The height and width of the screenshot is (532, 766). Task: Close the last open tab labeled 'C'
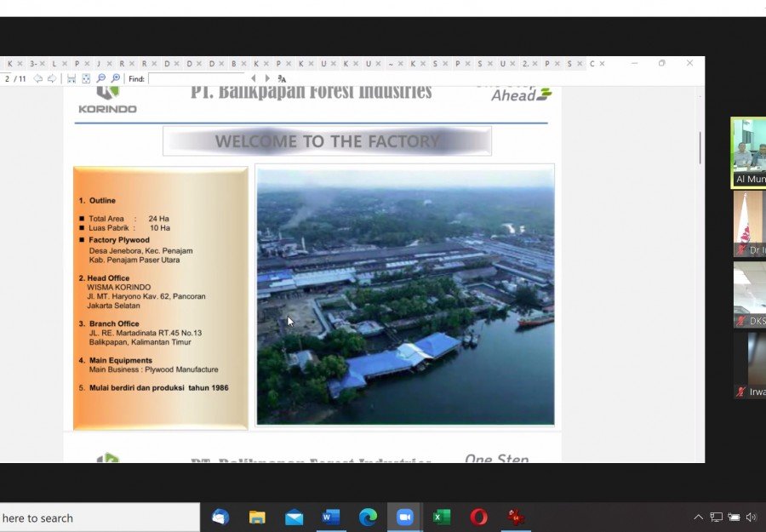pos(603,64)
